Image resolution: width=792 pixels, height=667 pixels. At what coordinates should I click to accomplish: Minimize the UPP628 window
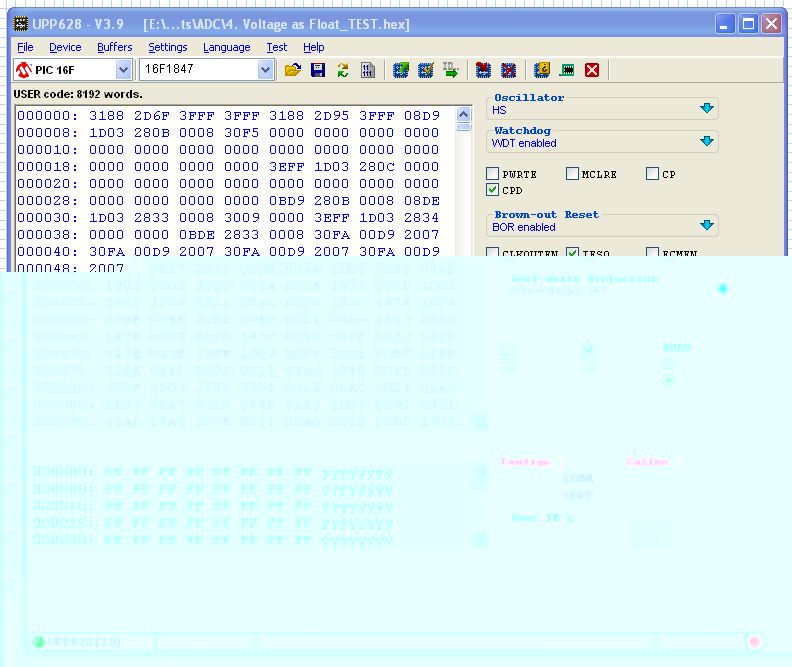(724, 24)
